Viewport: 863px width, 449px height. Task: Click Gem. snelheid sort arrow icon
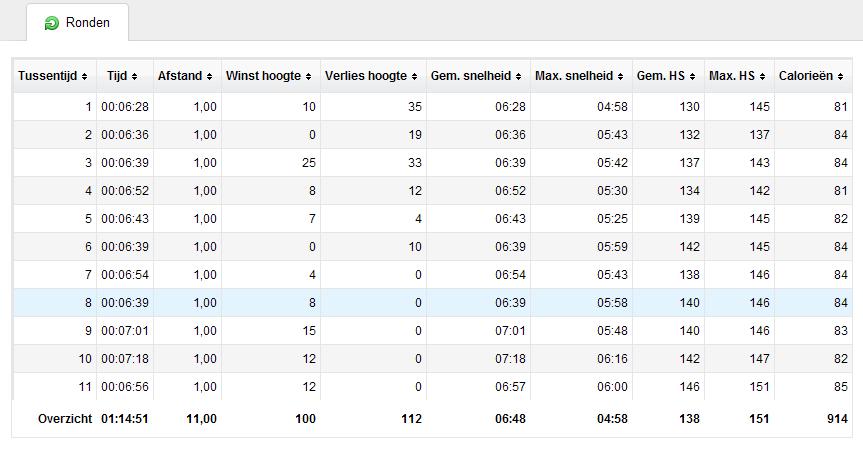click(518, 76)
